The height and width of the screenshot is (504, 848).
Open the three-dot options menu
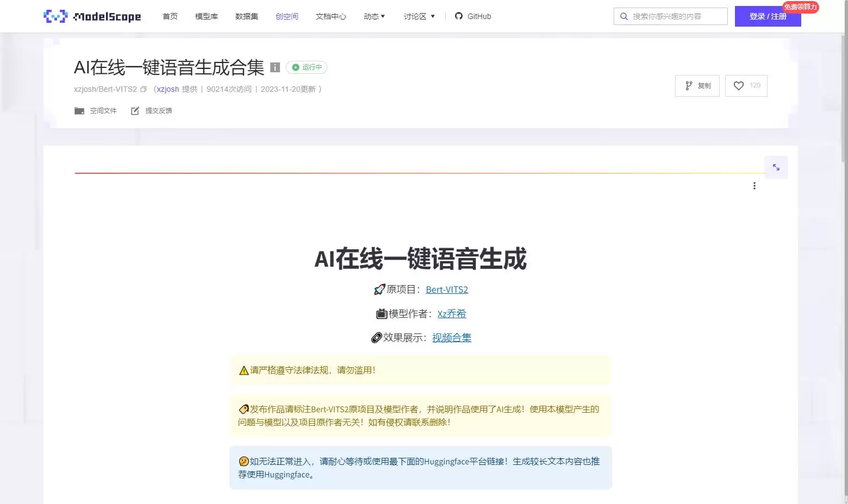click(x=755, y=186)
